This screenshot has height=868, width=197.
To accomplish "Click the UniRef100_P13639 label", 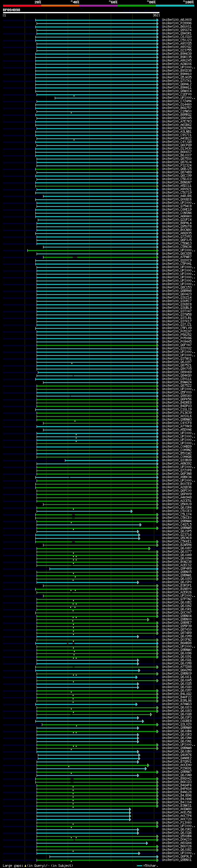I will (x=177, y=413).
